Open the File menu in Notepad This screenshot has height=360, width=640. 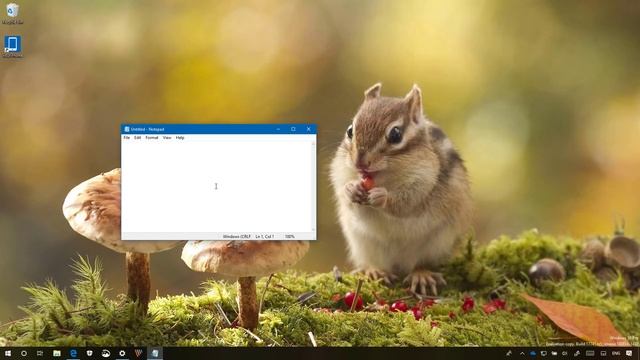click(x=127, y=138)
